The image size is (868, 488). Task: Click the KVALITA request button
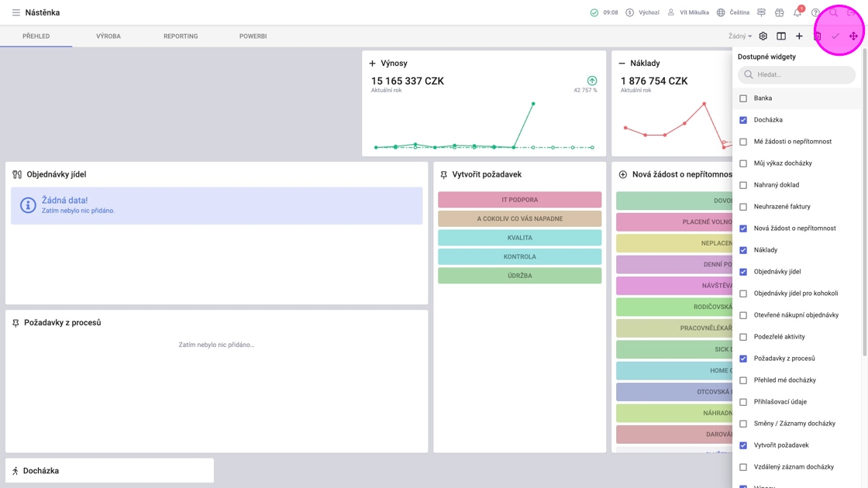[520, 237]
